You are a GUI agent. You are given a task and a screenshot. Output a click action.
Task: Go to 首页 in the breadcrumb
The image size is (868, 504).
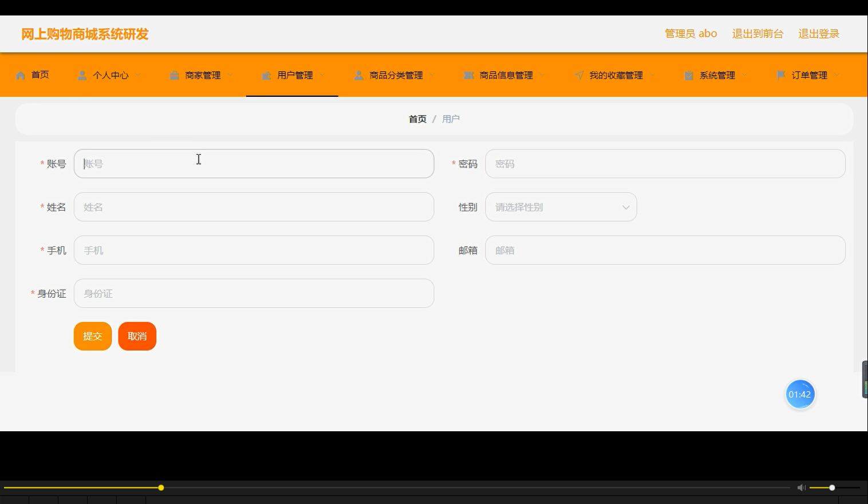[417, 119]
